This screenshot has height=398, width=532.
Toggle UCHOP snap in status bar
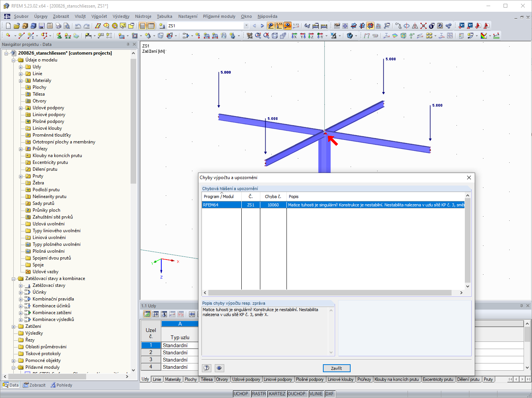coord(241,394)
